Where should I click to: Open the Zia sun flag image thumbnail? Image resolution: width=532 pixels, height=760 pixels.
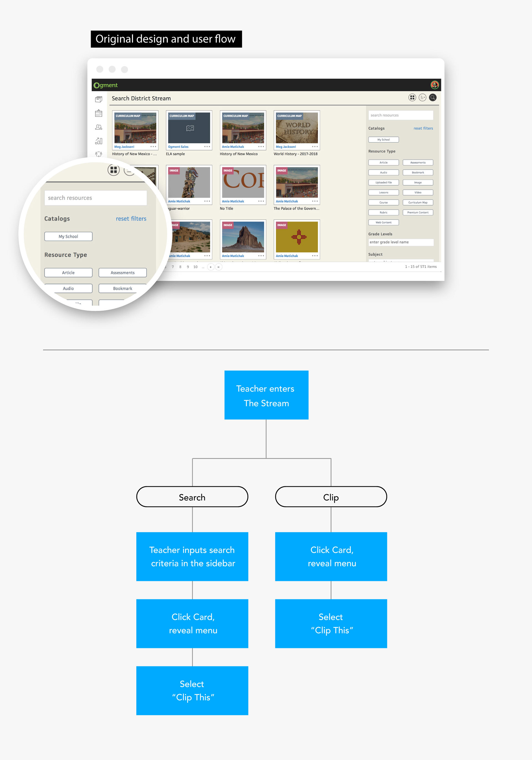(x=297, y=237)
